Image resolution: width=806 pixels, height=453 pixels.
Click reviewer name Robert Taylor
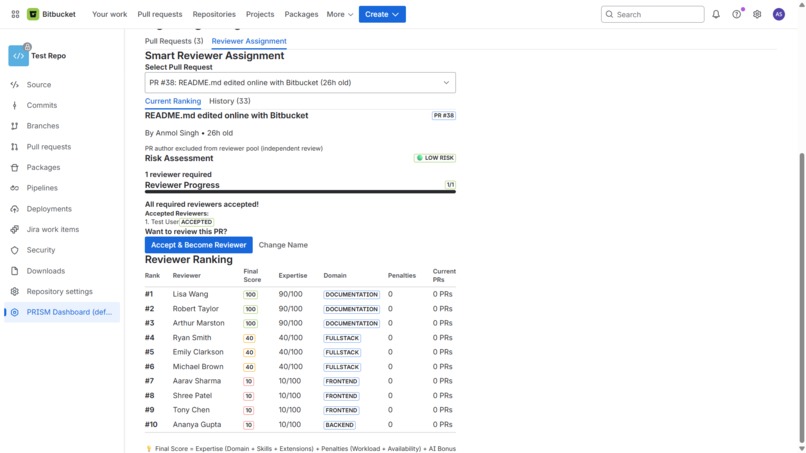click(195, 309)
